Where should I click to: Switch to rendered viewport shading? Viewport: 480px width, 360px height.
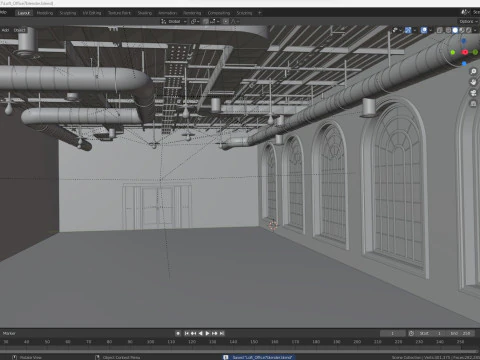click(x=468, y=30)
